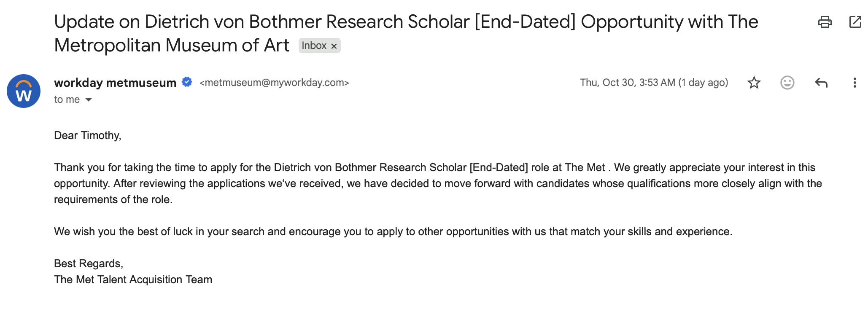The width and height of the screenshot is (868, 322).
Task: Click the email subject heading text
Action: (406, 22)
